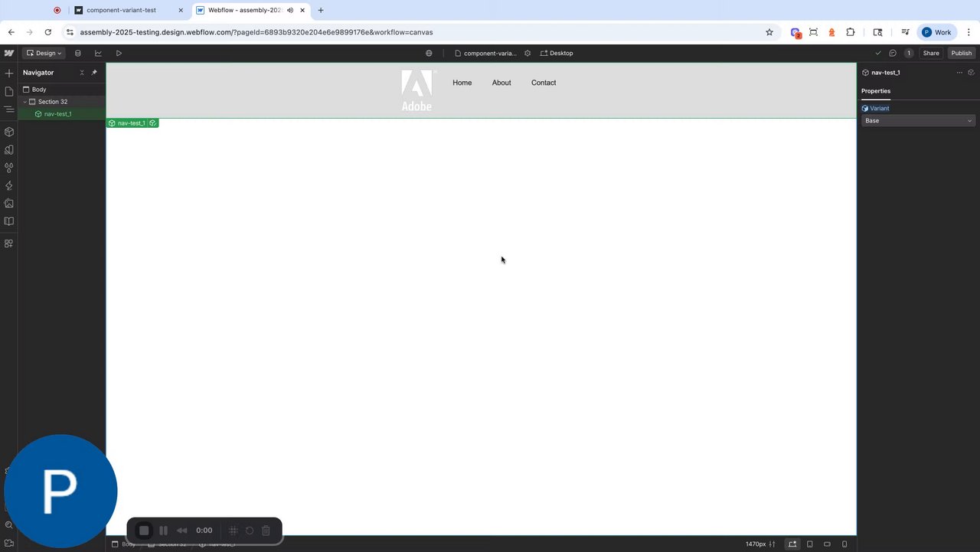Bookmark this page with star icon
The height and width of the screenshot is (552, 980).
(769, 32)
